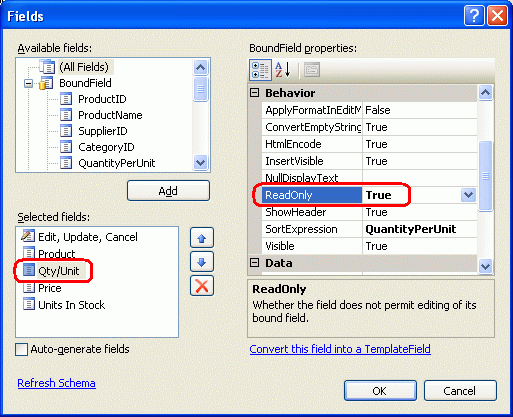Viewport: 513px width, 417px height.
Task: Select the ReadOnly property name
Action: pos(312,195)
